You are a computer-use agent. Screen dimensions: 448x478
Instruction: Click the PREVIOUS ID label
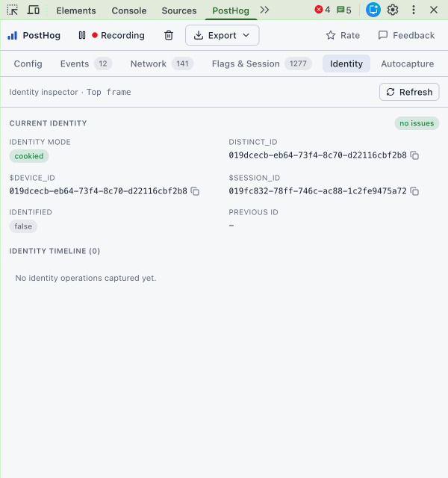click(253, 212)
